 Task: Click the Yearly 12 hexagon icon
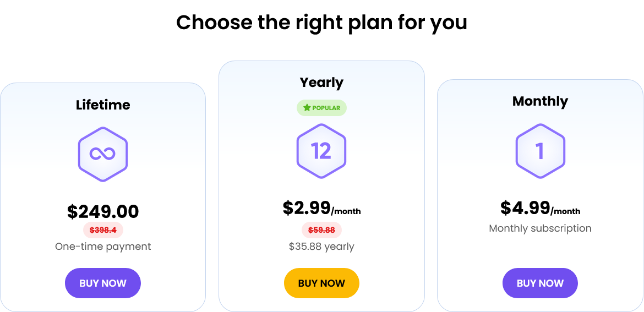coord(321,151)
